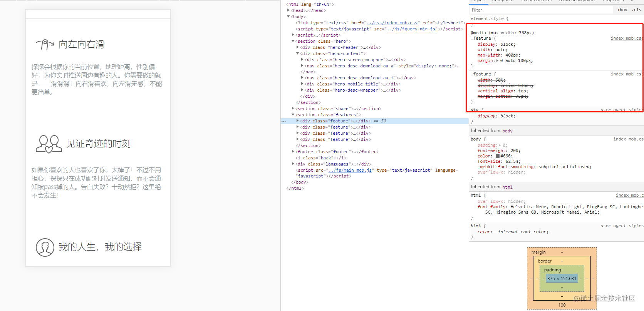
Task: Open index_mob.css link beside the @media .feature rule
Action: pyautogui.click(x=627, y=38)
